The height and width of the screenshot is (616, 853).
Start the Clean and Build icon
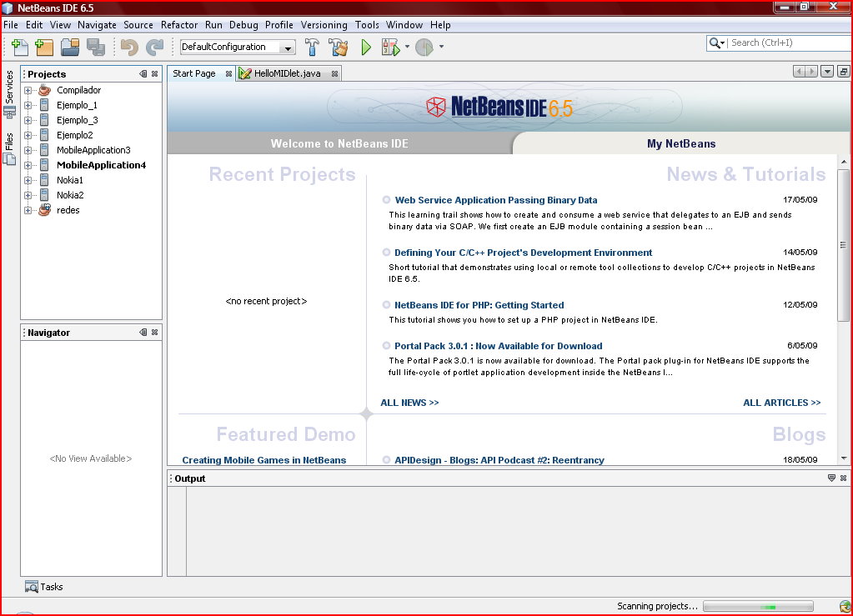[339, 48]
